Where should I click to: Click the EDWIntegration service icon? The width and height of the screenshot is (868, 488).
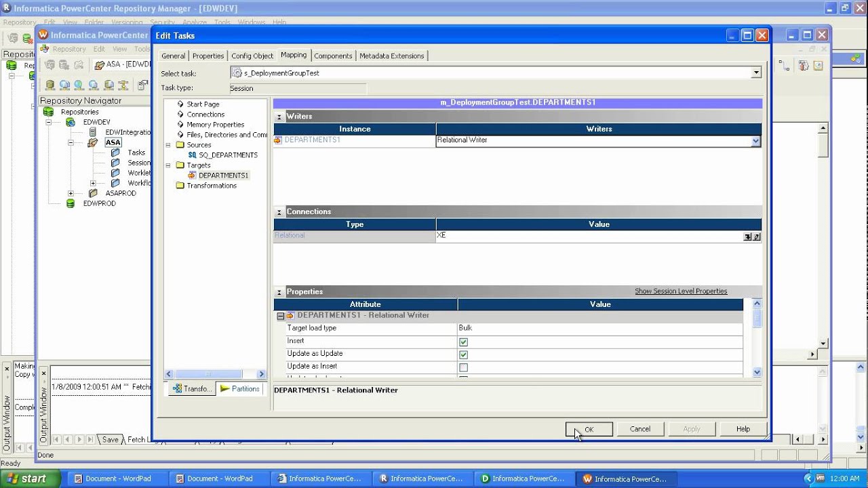tap(93, 132)
